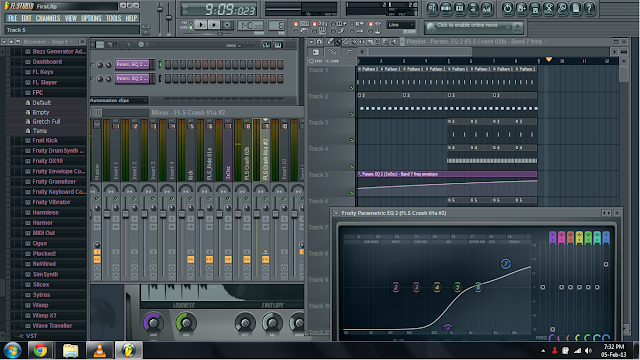This screenshot has width=640, height=360.
Task: Click to enable online news panel
Action: [473, 27]
